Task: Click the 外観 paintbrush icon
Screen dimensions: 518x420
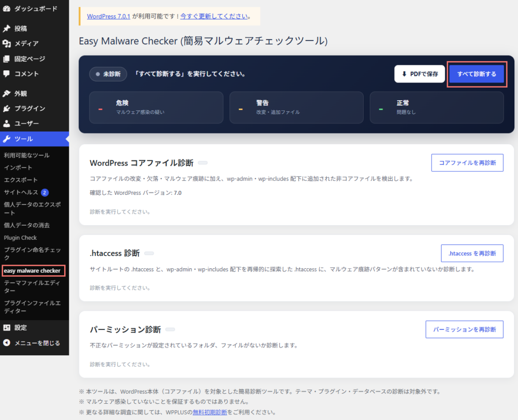Action: (6, 94)
